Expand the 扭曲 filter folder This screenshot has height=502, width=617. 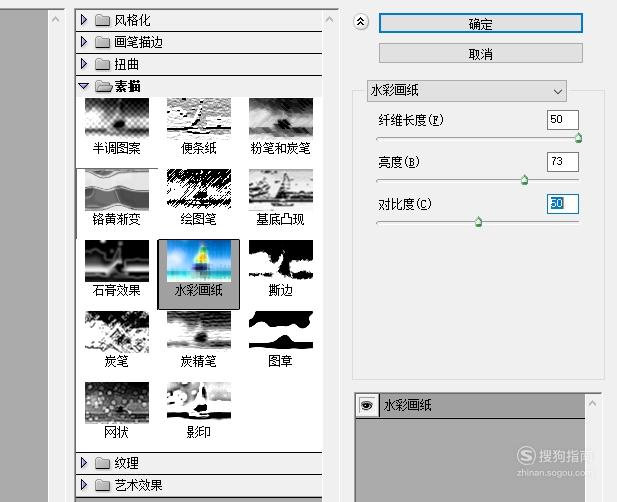coord(83,64)
